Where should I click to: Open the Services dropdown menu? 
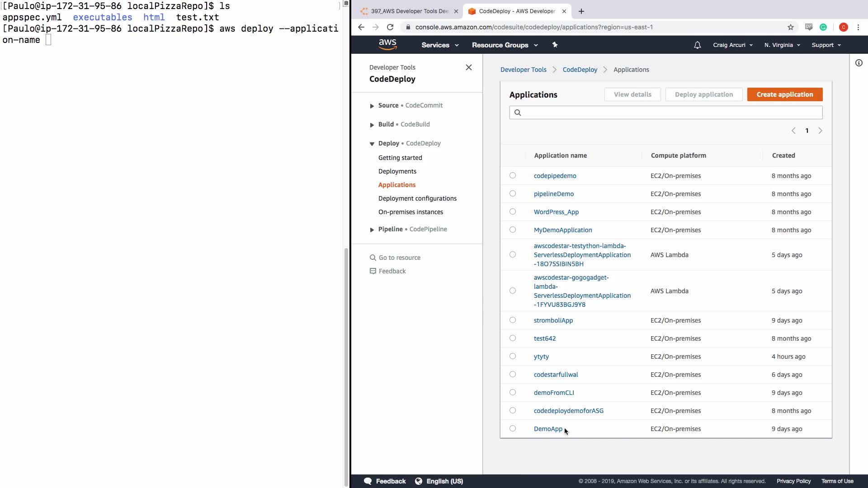[439, 45]
